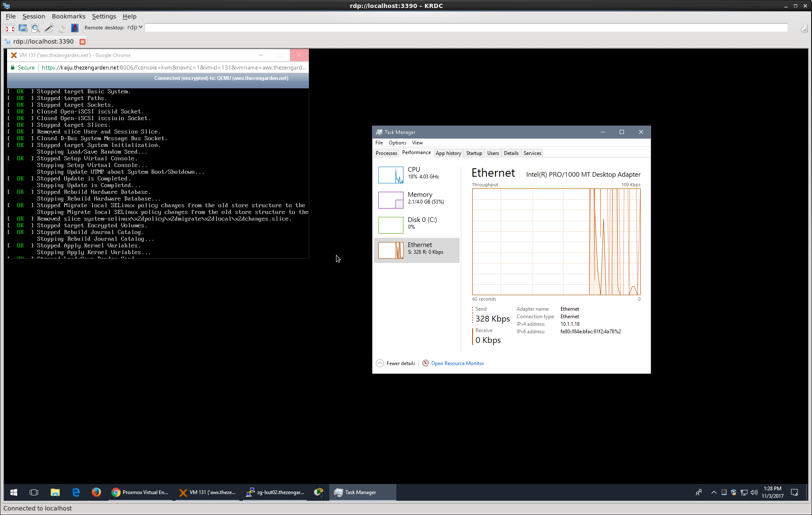
Task: Switch to the Users tab
Action: click(493, 153)
